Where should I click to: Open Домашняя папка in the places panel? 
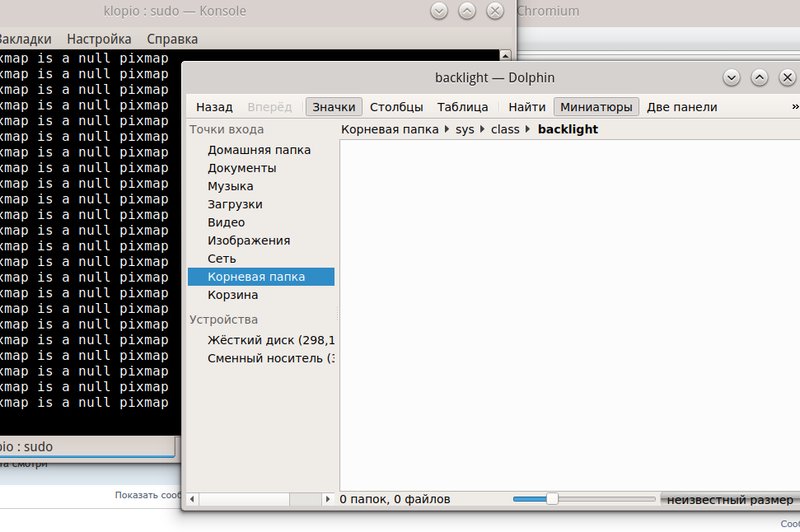point(260,150)
